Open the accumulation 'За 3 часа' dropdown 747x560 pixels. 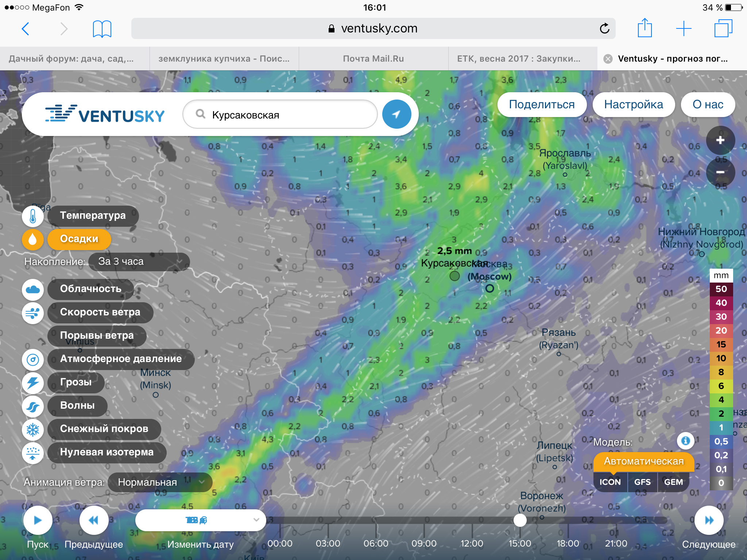[x=139, y=262]
